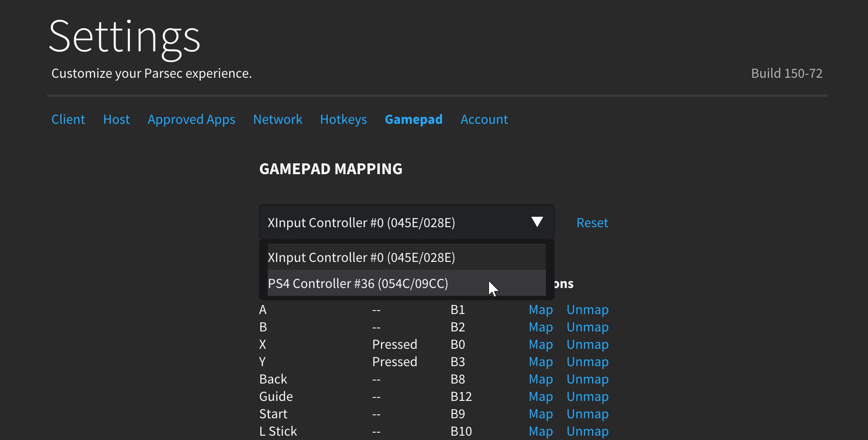Screen dimensions: 868x440
Task: Click the B2 value in B row
Action: (x=458, y=327)
